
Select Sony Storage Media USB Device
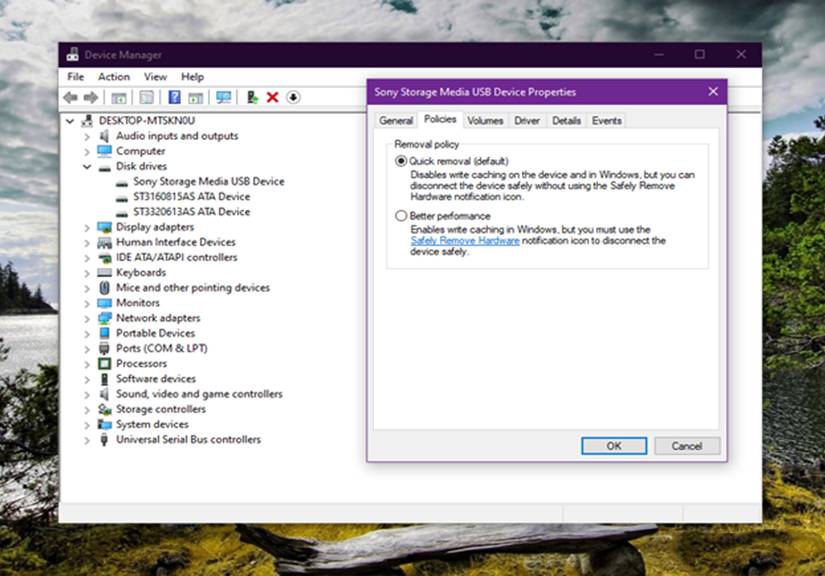pyautogui.click(x=208, y=182)
